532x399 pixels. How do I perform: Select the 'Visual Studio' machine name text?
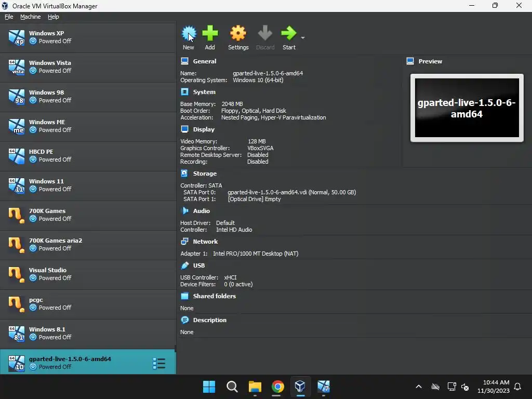click(47, 270)
